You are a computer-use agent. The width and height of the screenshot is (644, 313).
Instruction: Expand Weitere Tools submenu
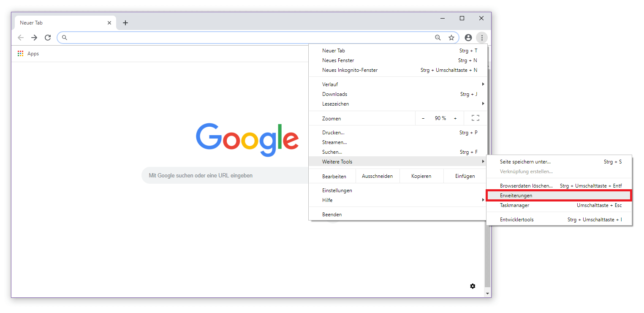click(x=398, y=162)
